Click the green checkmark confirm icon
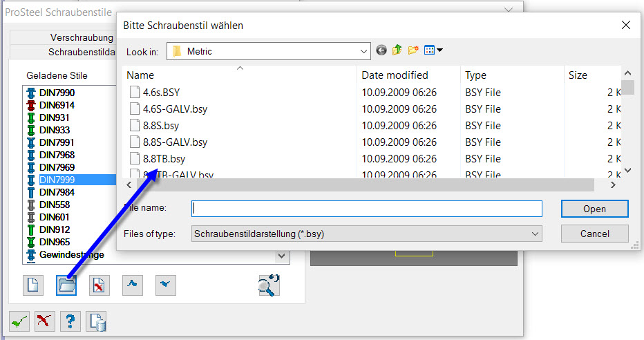The width and height of the screenshot is (644, 340). 19,321
